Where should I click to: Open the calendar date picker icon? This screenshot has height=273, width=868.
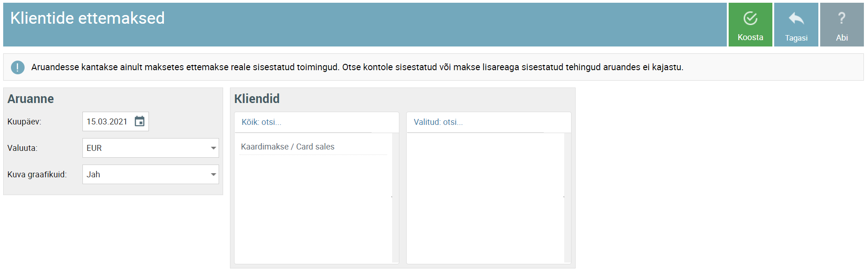click(x=139, y=121)
